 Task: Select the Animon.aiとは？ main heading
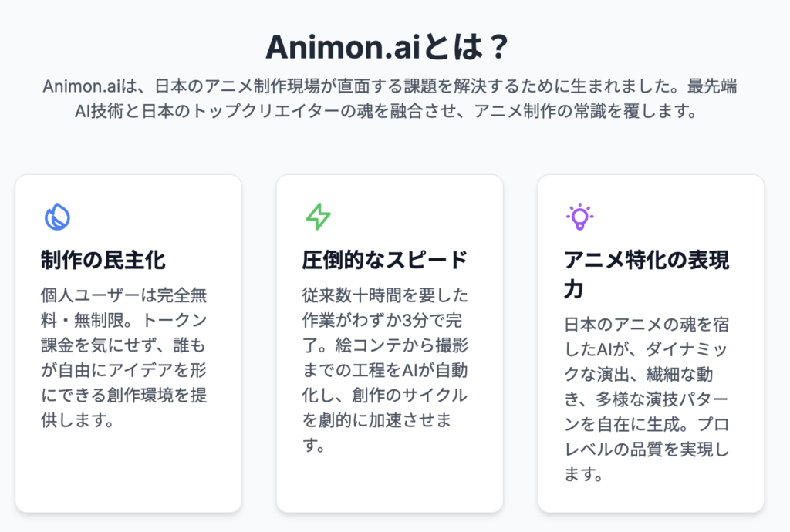click(x=387, y=47)
